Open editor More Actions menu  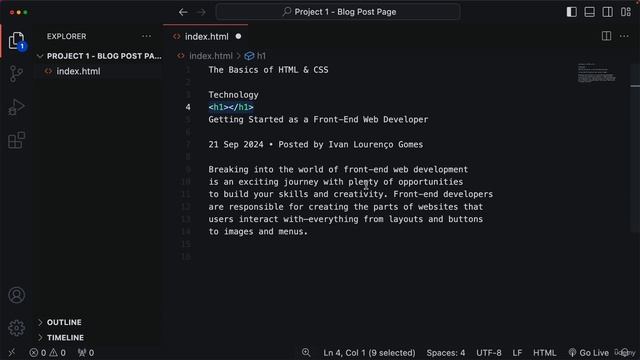pos(624,36)
